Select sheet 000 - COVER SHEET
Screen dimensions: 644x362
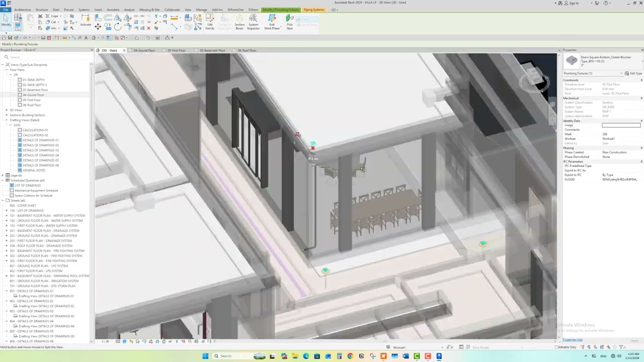point(23,206)
